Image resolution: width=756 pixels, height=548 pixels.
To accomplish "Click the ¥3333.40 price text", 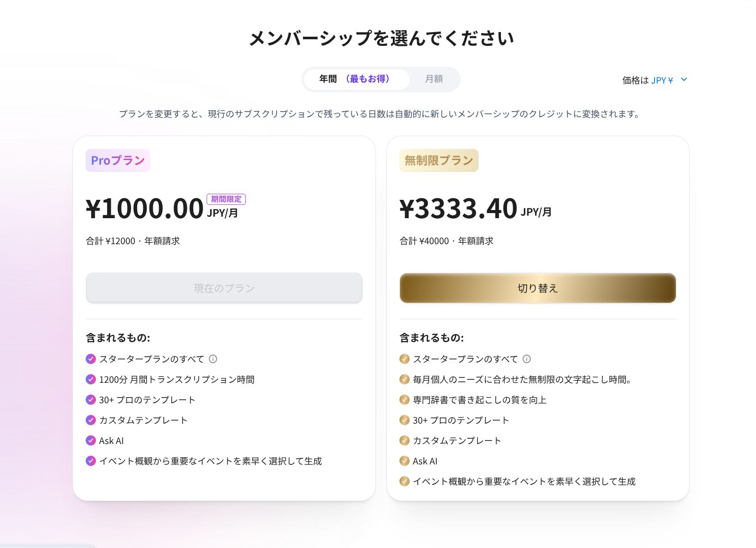I will click(x=458, y=208).
